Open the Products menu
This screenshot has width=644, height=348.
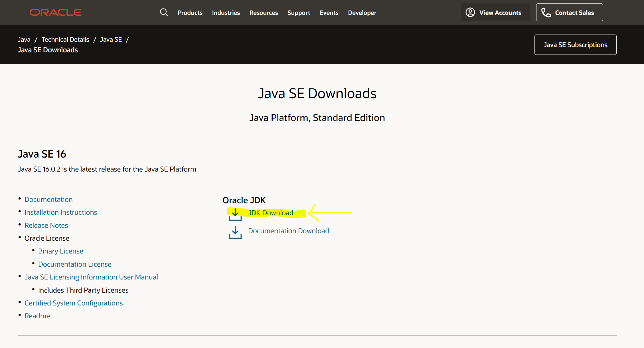(190, 13)
